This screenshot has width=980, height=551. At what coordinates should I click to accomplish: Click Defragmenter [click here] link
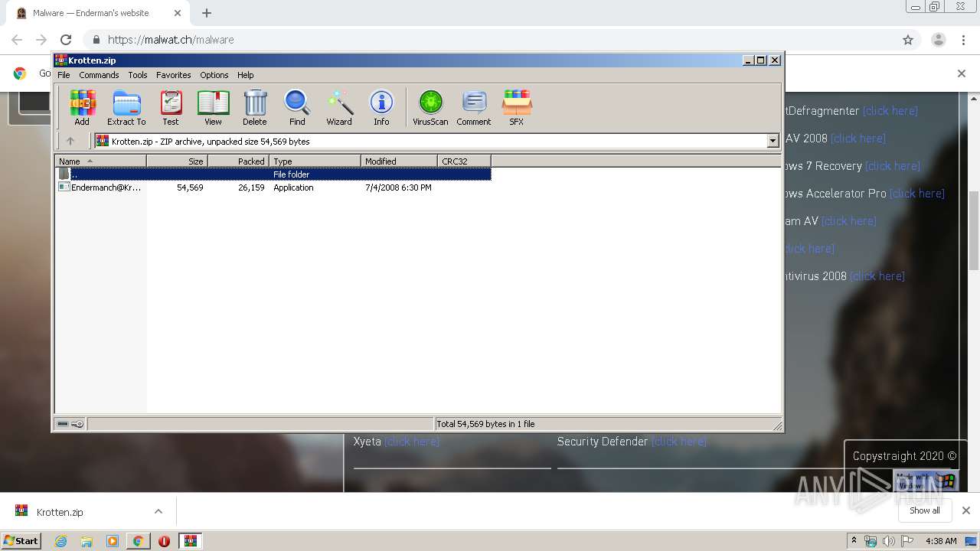pos(890,111)
